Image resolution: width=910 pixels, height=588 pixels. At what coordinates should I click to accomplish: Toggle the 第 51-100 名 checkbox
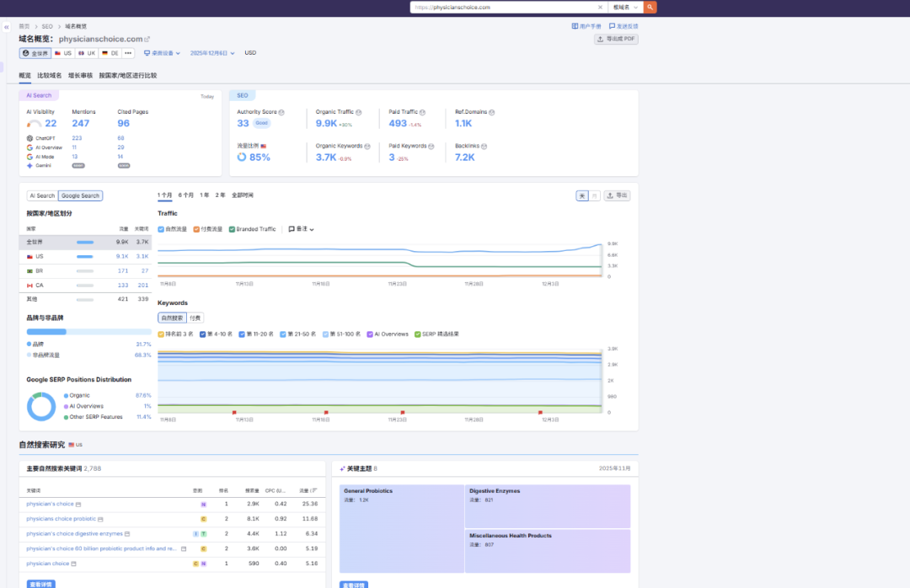point(325,334)
